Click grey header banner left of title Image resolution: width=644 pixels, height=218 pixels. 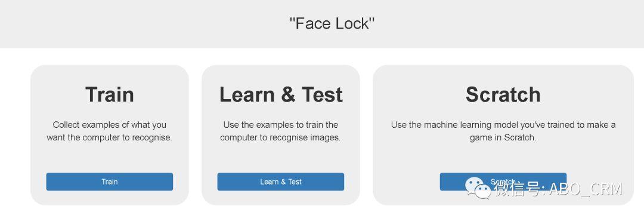point(144,23)
